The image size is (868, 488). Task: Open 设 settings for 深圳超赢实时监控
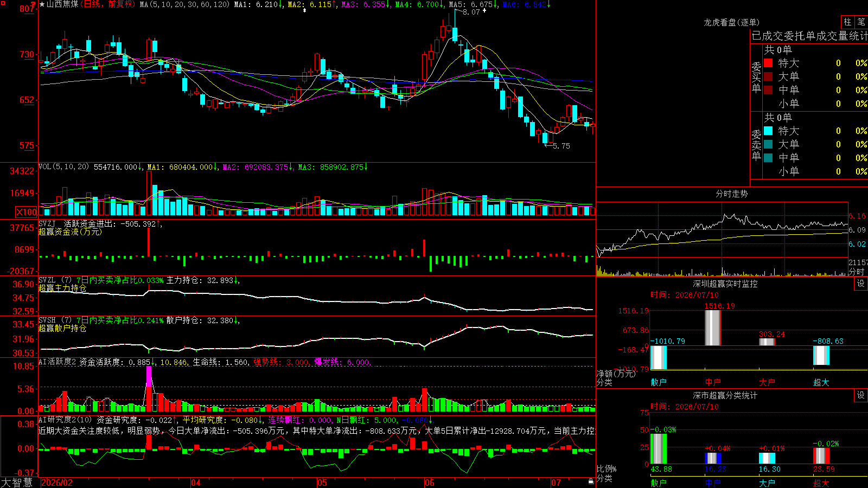click(861, 284)
